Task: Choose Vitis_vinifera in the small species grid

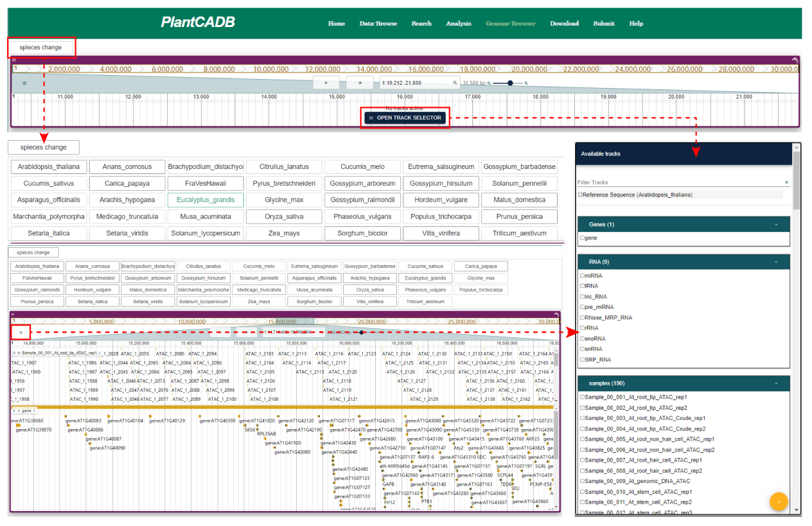Action: (x=370, y=302)
